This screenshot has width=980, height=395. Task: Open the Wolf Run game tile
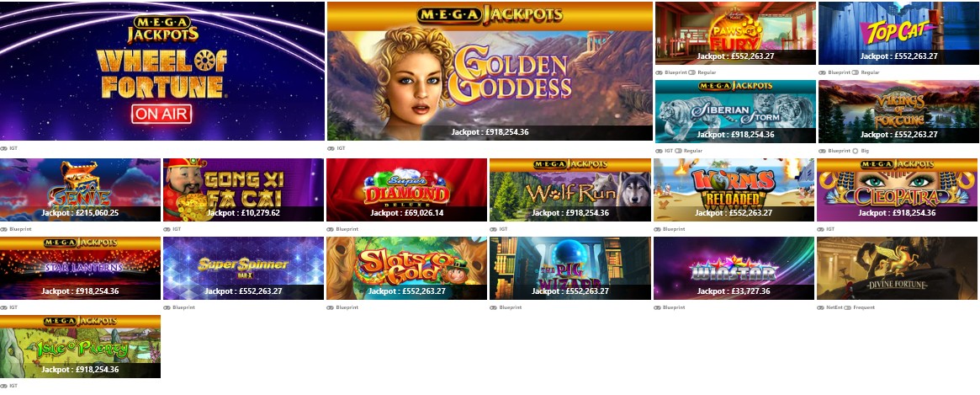[570, 189]
